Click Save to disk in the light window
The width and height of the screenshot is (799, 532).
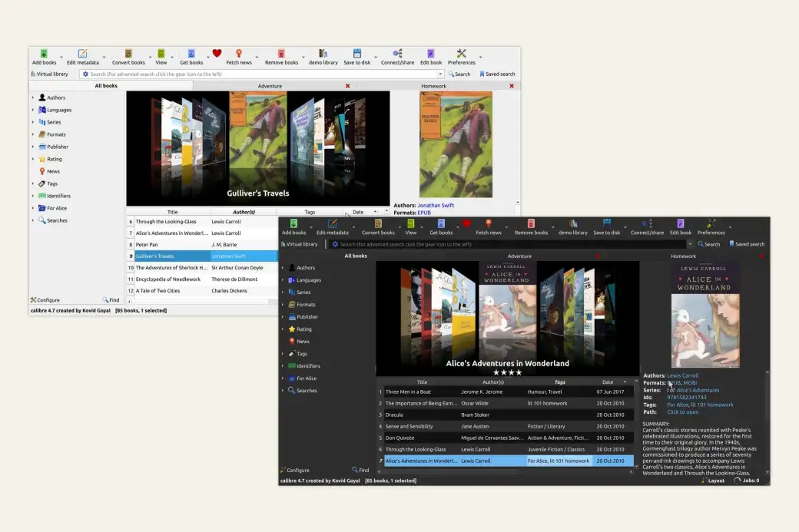point(357,57)
